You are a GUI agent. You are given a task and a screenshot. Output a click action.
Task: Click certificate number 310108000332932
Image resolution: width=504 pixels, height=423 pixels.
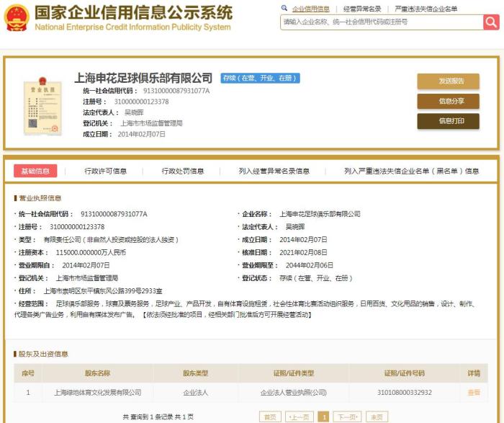tap(405, 393)
